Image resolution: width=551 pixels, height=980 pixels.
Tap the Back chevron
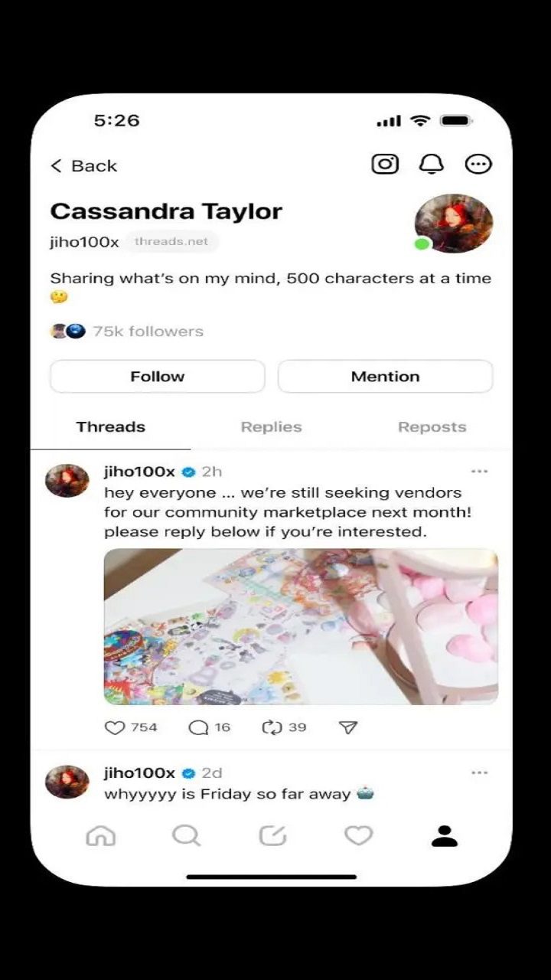point(57,166)
